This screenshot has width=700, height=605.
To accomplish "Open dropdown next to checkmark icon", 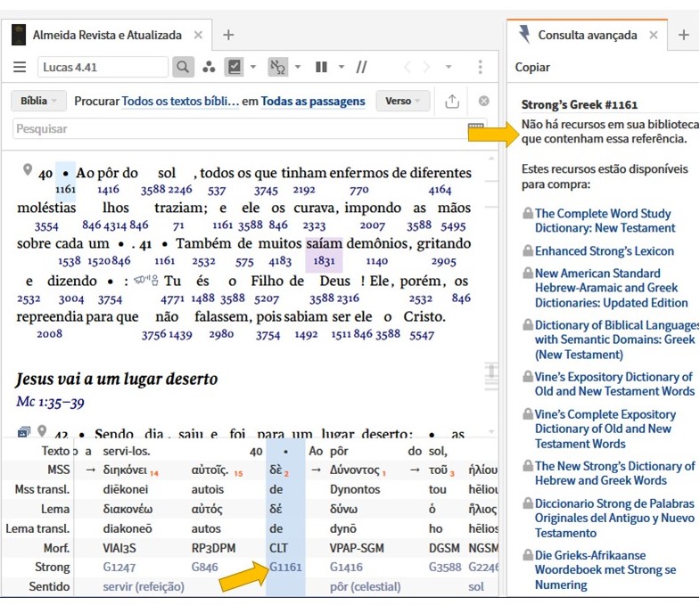I will (x=253, y=67).
